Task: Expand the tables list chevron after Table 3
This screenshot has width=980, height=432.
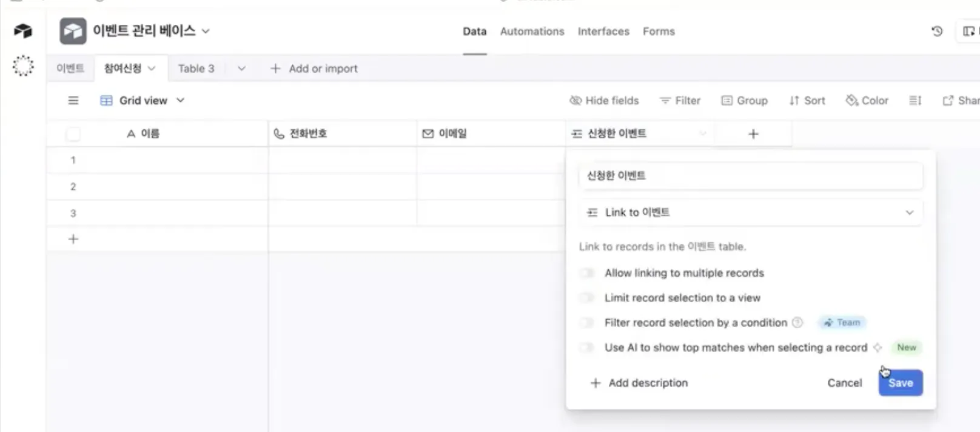Action: pos(241,69)
